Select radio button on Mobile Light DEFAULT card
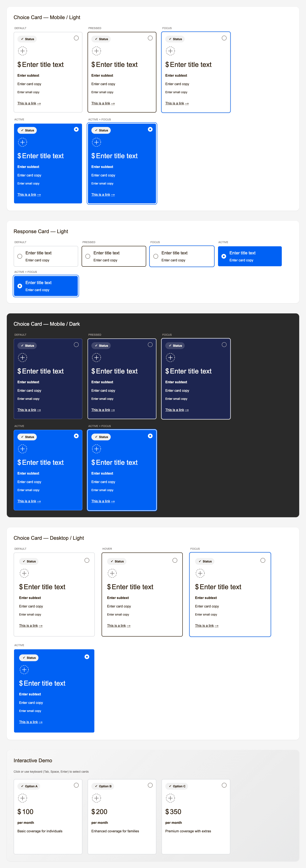306x868 pixels. 76,38
